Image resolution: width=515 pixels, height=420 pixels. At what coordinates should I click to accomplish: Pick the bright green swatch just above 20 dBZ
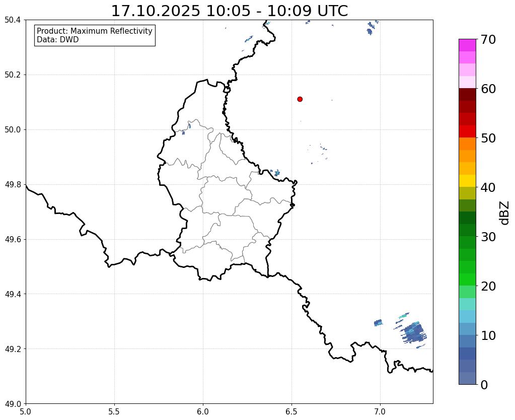coord(467,279)
